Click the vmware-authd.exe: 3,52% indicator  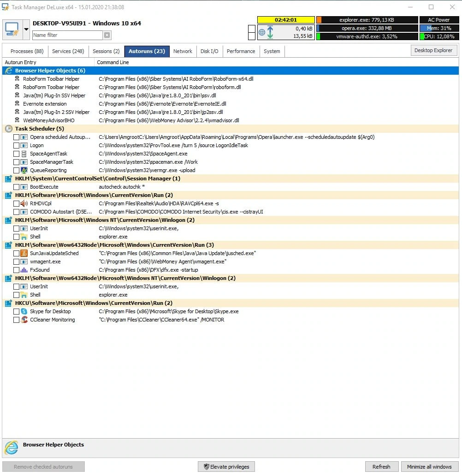(367, 36)
